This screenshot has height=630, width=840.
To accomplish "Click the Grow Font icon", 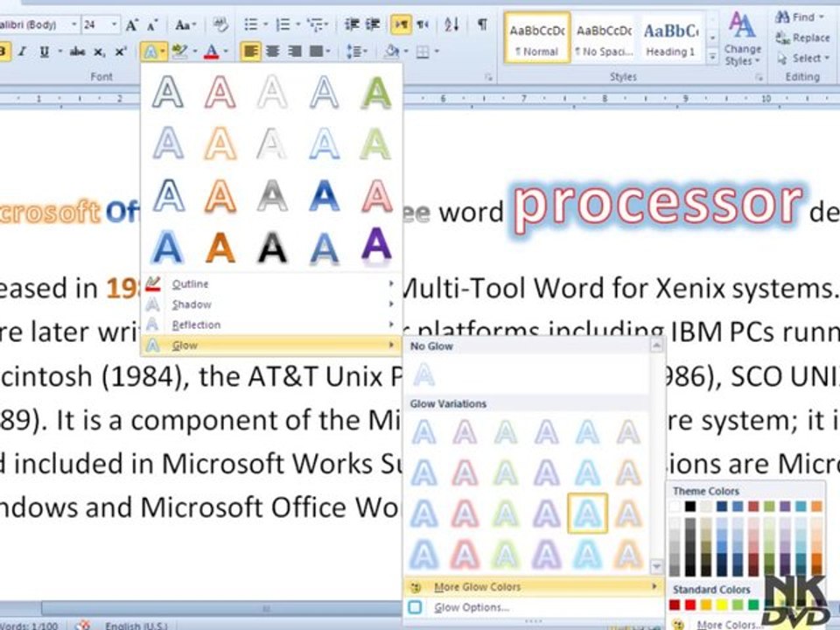I will 132,24.
